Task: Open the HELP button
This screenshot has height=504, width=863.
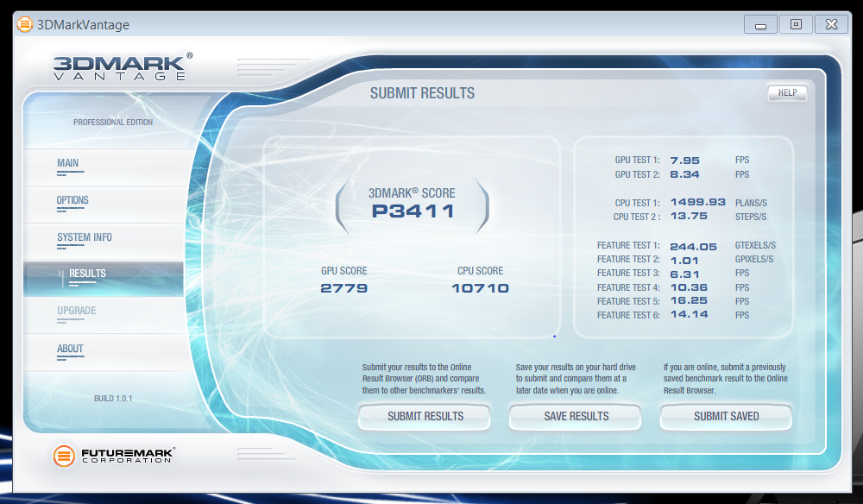Action: 786,92
